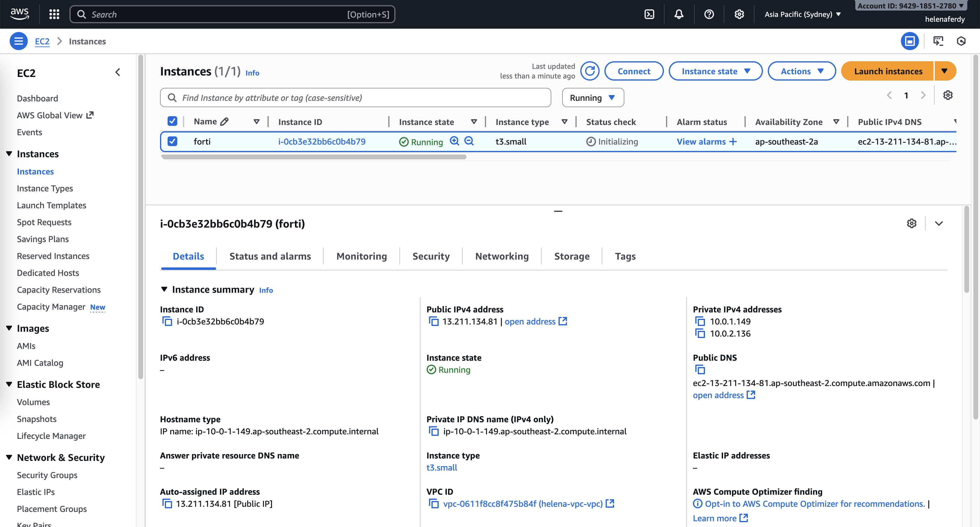Open the AWS services grid menu
Screen dimensions: 980x527
pyautogui.click(x=54, y=14)
